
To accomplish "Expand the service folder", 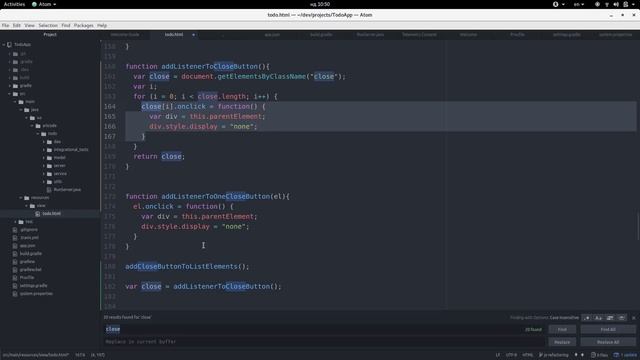I will click(x=44, y=173).
